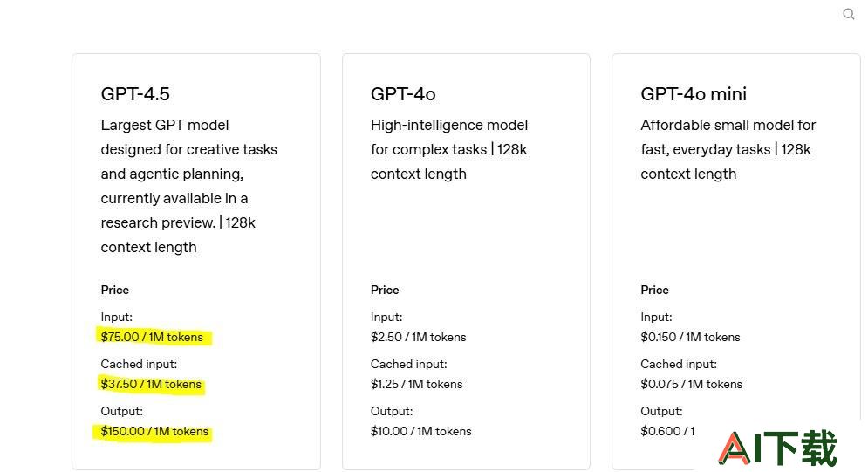Click GPT-4o mini input price $0.150
This screenshot has height=472, width=868.
pos(690,337)
